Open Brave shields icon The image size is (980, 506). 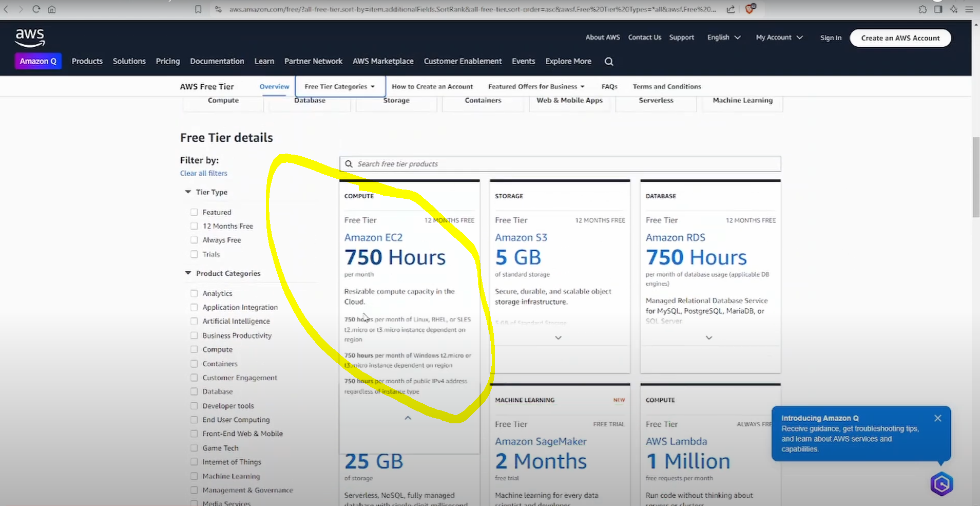coord(750,9)
